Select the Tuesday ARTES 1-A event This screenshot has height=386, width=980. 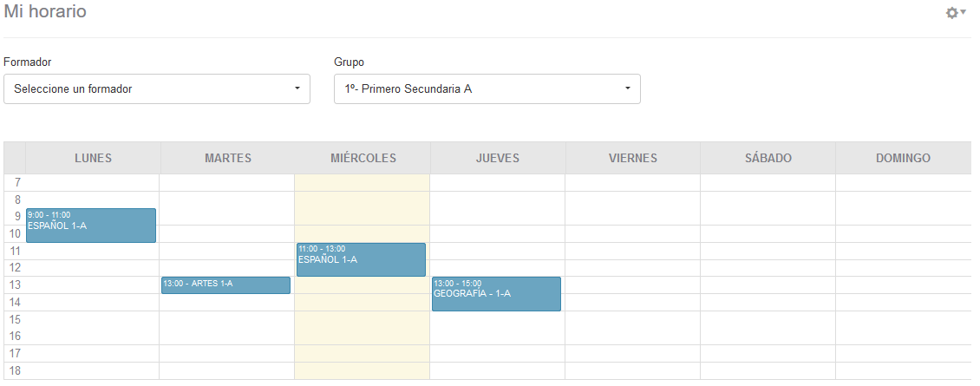tap(225, 285)
